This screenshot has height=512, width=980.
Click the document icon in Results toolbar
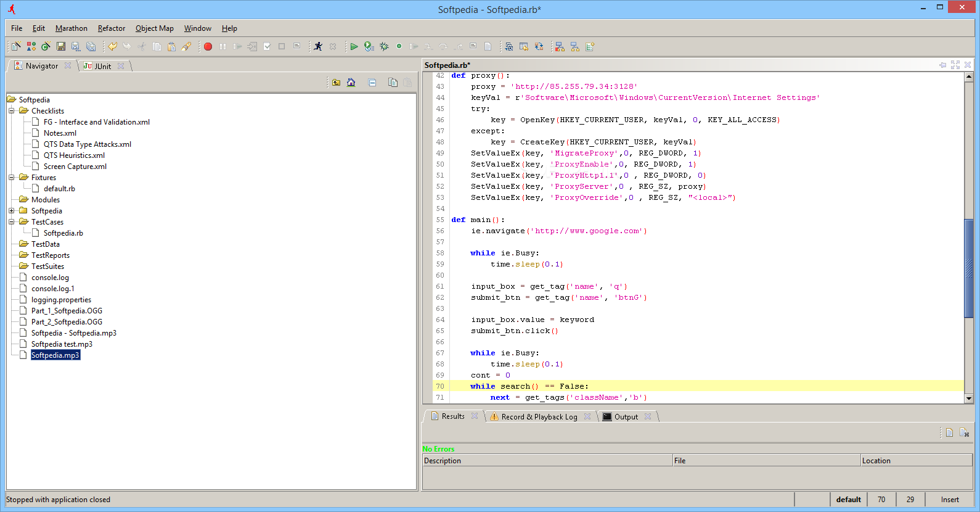coord(949,432)
